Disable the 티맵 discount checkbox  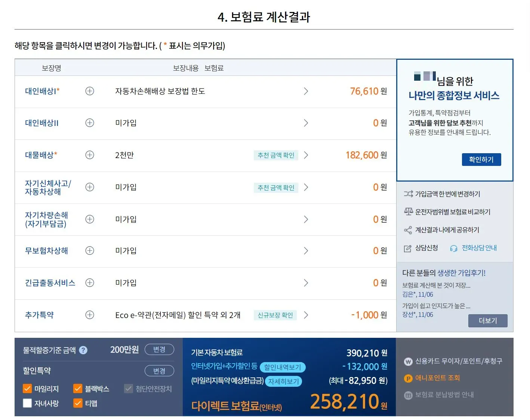78,403
